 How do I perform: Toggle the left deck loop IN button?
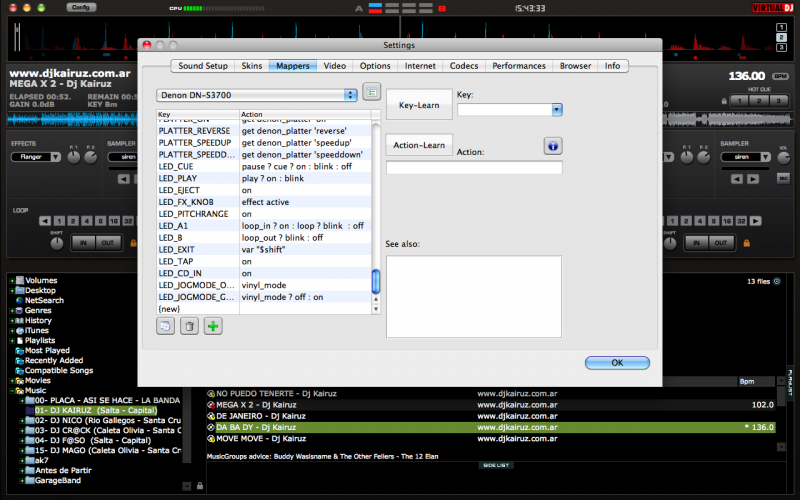84,242
